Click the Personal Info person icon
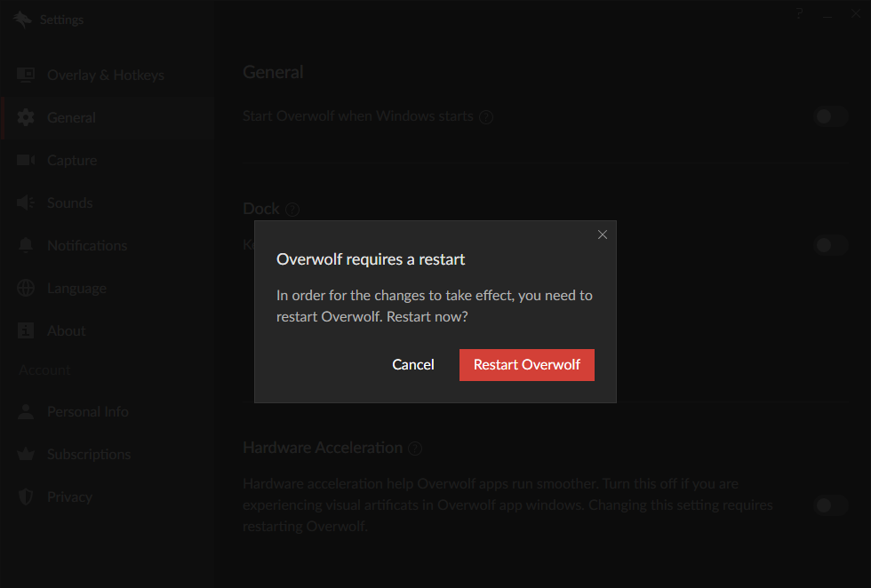 point(26,411)
